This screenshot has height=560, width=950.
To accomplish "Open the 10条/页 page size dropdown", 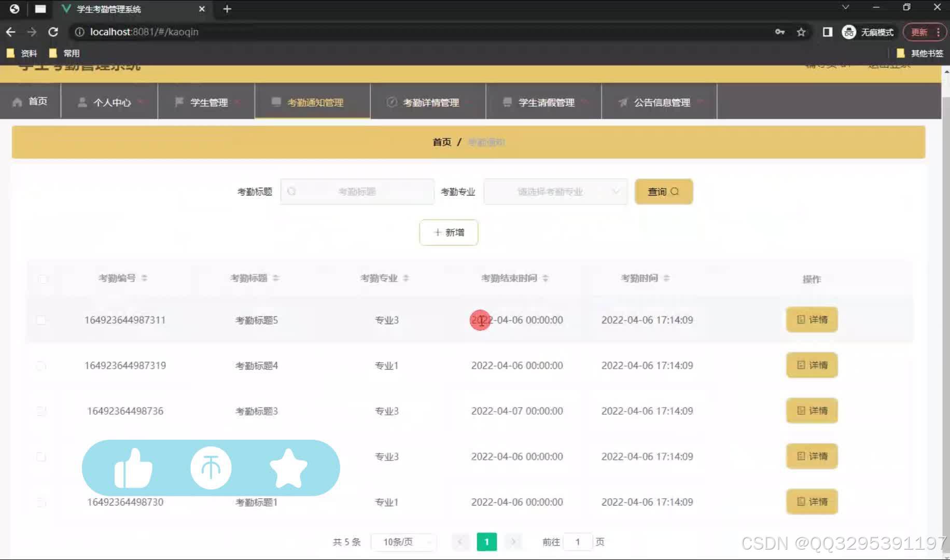I will [404, 542].
